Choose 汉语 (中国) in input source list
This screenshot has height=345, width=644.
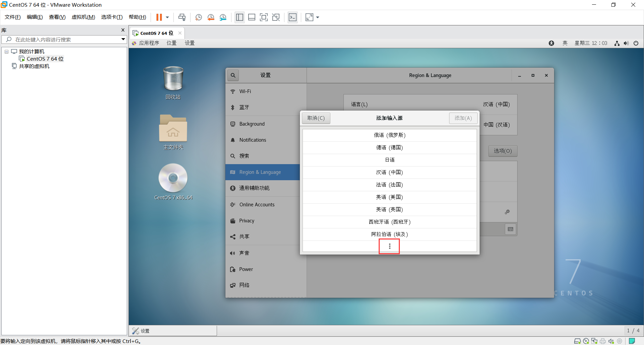[390, 172]
